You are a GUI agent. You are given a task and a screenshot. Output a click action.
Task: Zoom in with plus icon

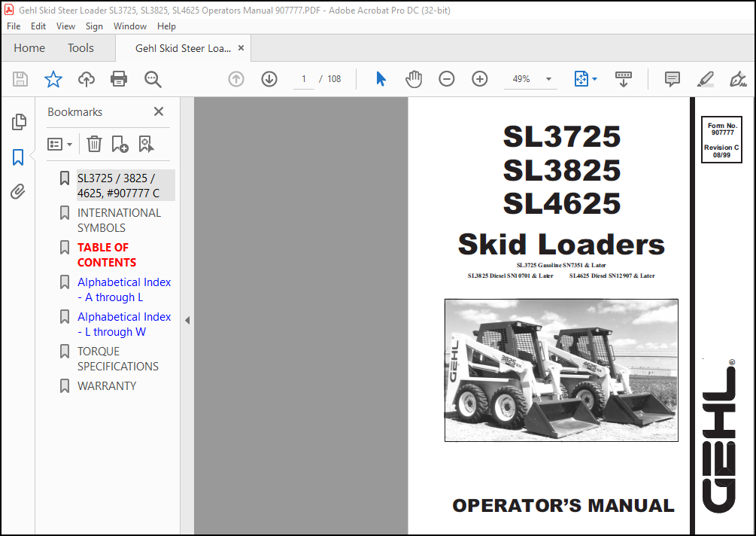pyautogui.click(x=480, y=78)
